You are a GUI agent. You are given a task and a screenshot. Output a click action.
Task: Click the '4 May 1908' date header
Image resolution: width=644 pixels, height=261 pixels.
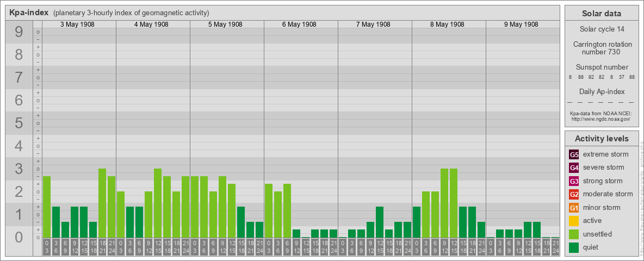[151, 24]
